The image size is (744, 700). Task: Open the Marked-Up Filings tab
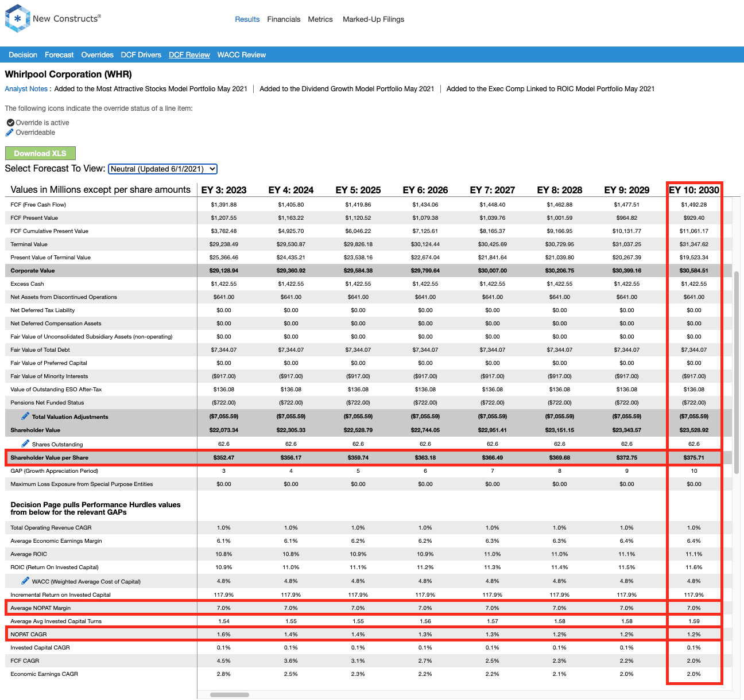pyautogui.click(x=373, y=20)
